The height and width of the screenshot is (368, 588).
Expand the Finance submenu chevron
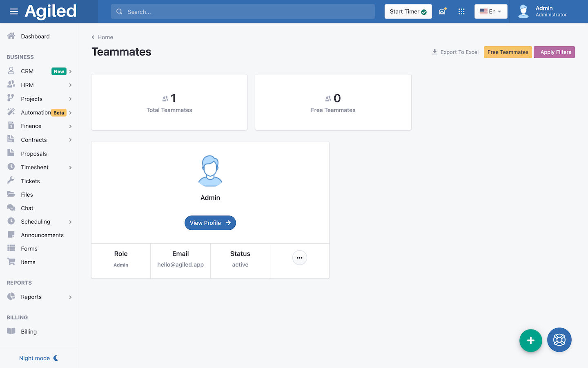pyautogui.click(x=70, y=126)
